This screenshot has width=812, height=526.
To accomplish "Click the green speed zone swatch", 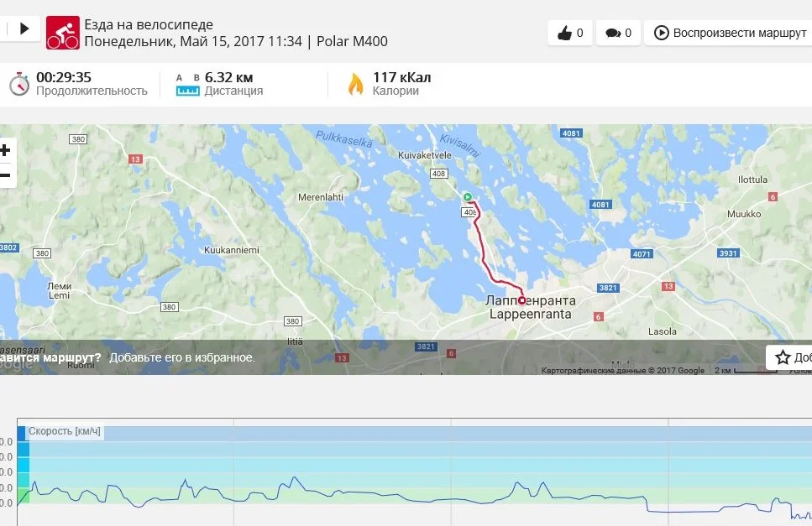I will [x=24, y=496].
